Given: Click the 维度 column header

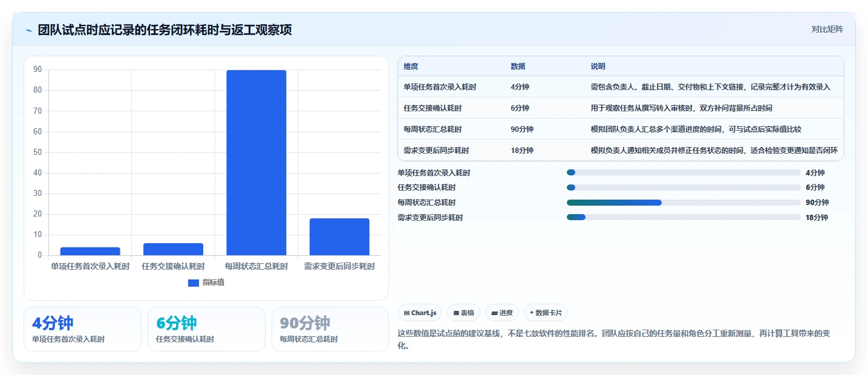Looking at the screenshot, I should [x=411, y=67].
